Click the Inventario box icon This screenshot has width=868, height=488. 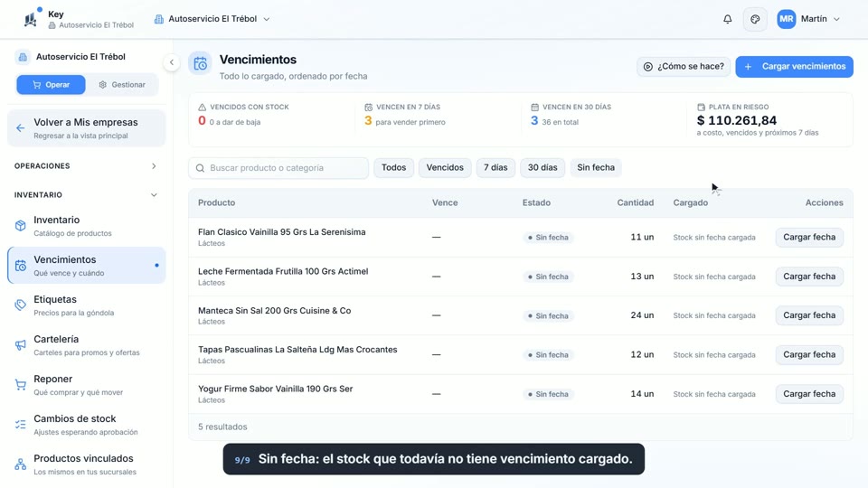click(21, 226)
